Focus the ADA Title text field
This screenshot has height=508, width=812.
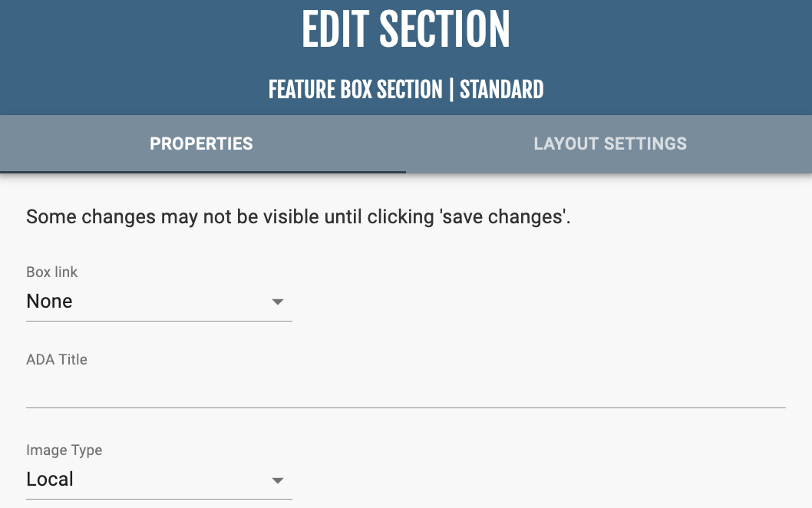(x=405, y=390)
